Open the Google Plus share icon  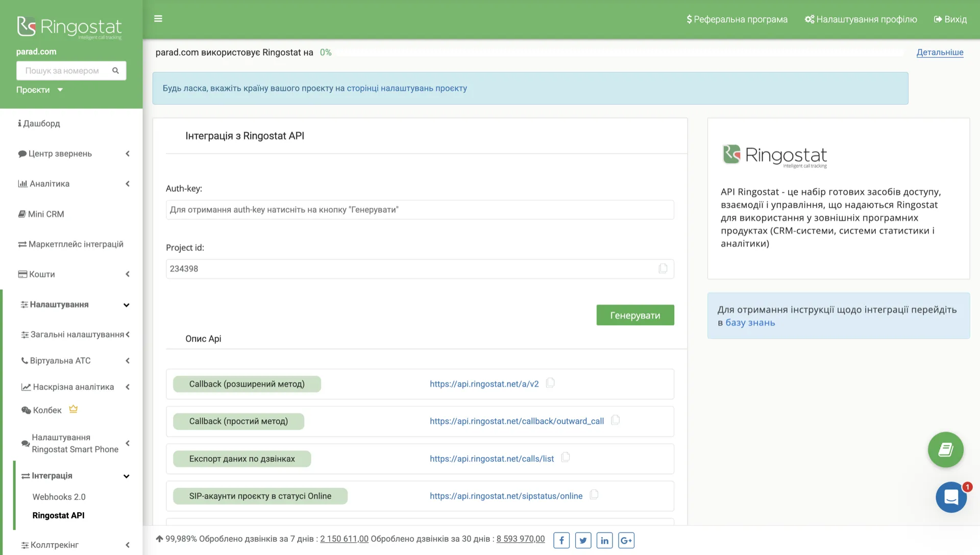pos(626,540)
